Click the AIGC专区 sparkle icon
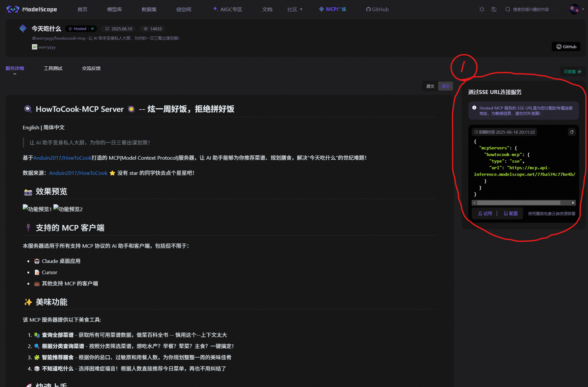The height and width of the screenshot is (387, 588). coord(215,9)
